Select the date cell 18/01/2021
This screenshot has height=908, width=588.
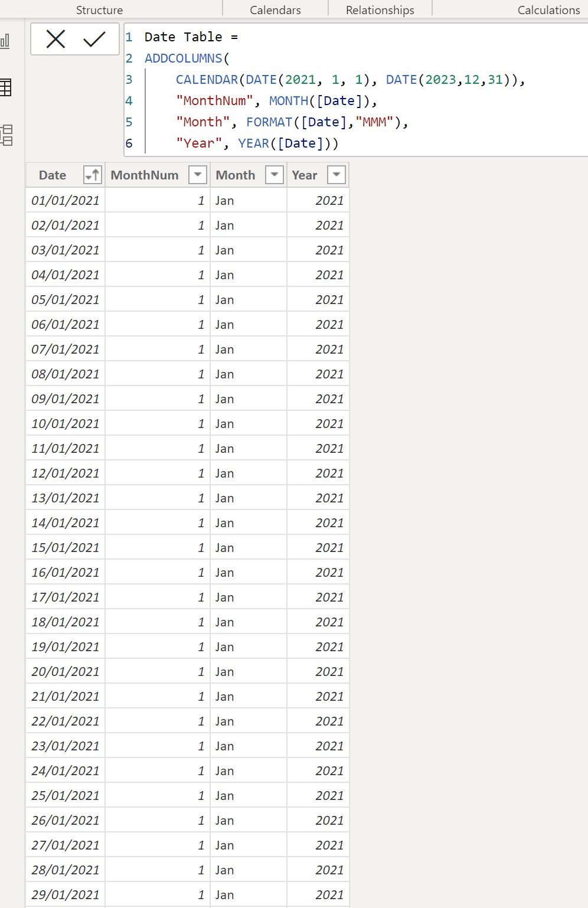(x=66, y=622)
